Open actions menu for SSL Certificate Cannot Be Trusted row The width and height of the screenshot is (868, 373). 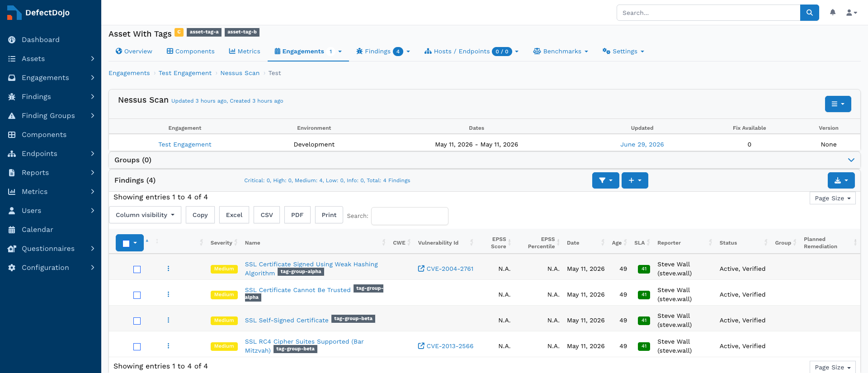click(168, 294)
